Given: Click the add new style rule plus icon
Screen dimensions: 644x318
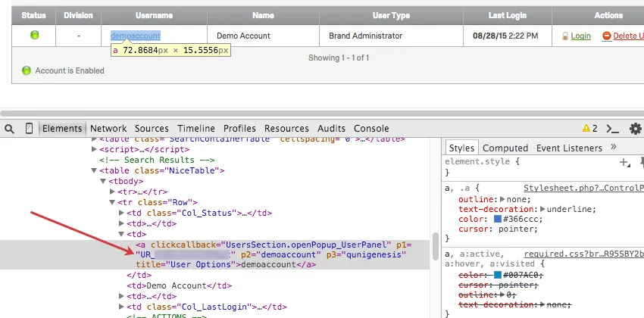Looking at the screenshot, I should [x=624, y=162].
